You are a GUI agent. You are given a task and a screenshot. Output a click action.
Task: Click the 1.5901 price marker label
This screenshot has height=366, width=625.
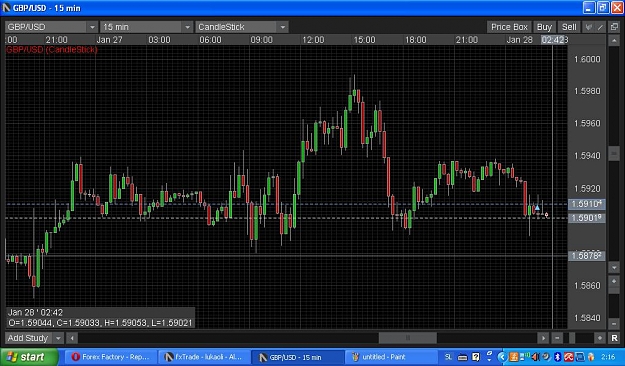pyautogui.click(x=586, y=218)
